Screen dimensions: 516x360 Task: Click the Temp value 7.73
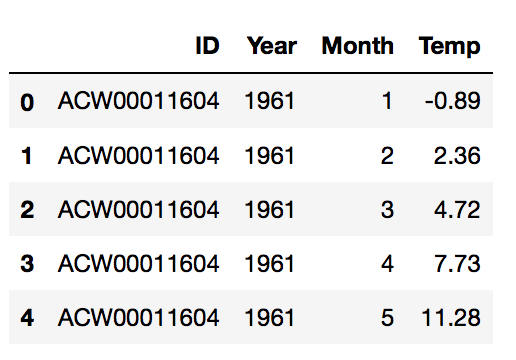click(x=457, y=264)
